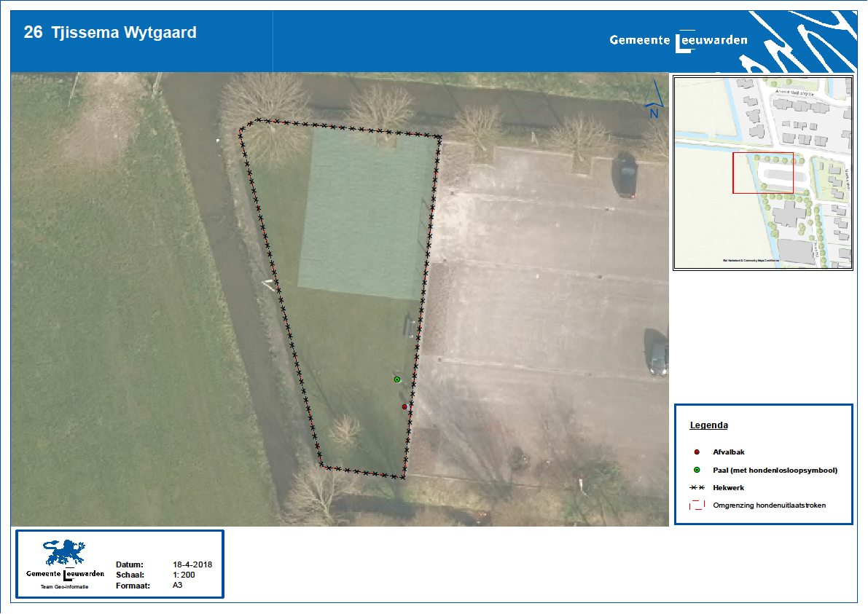Click the scale value 1: 200
The height and width of the screenshot is (614, 868).
[x=184, y=575]
